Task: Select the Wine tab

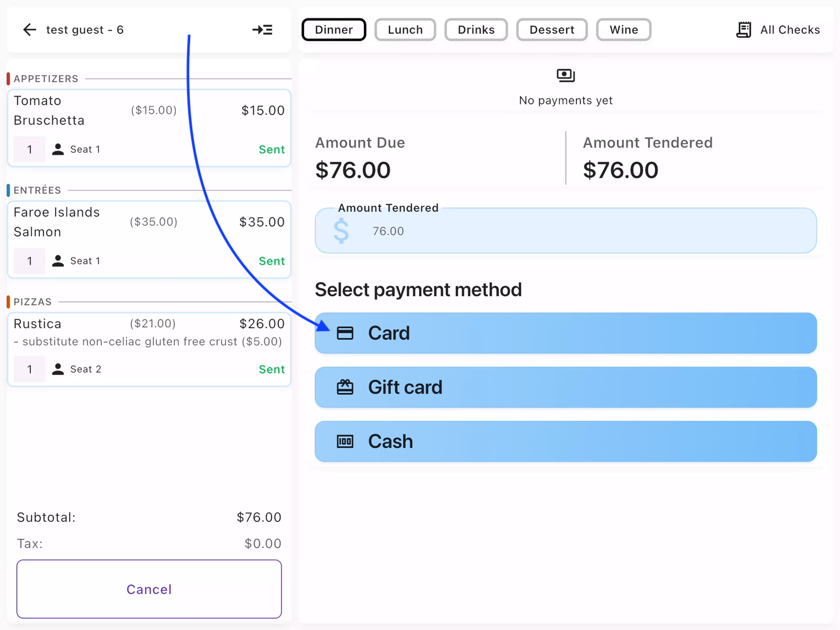Action: (x=623, y=29)
